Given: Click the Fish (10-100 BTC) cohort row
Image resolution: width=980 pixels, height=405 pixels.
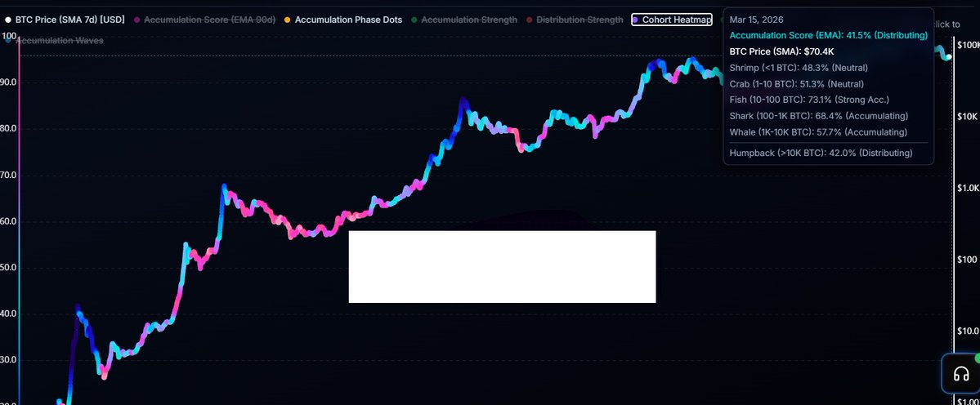Looking at the screenshot, I should click(809, 100).
